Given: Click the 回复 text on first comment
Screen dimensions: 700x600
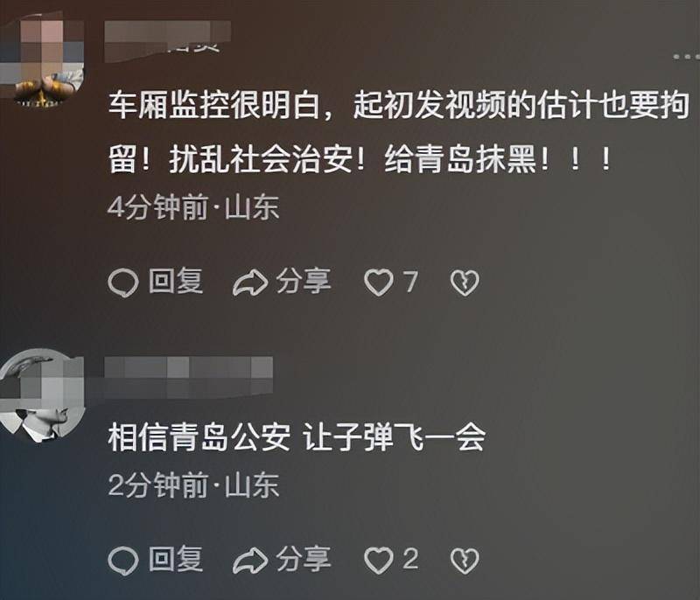Looking at the screenshot, I should (176, 282).
